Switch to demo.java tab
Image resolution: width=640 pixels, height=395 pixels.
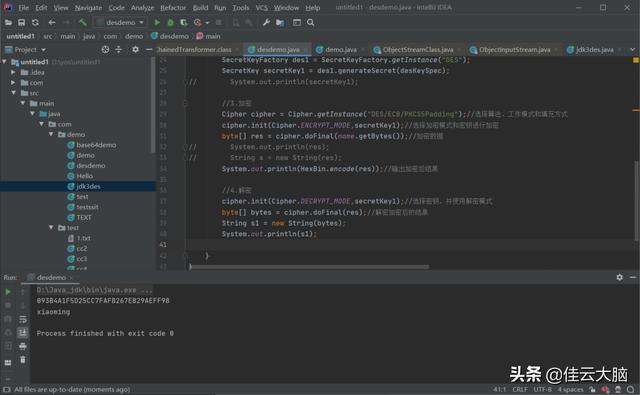pos(340,49)
